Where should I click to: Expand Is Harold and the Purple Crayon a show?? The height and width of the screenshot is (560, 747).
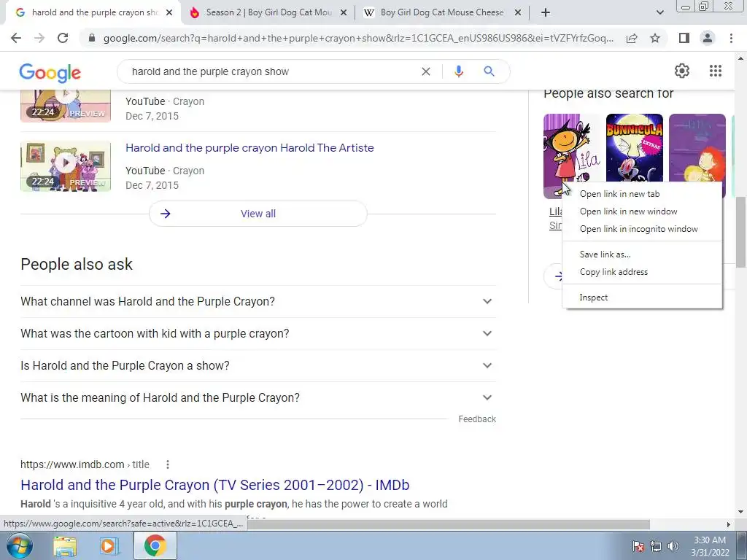(x=258, y=365)
